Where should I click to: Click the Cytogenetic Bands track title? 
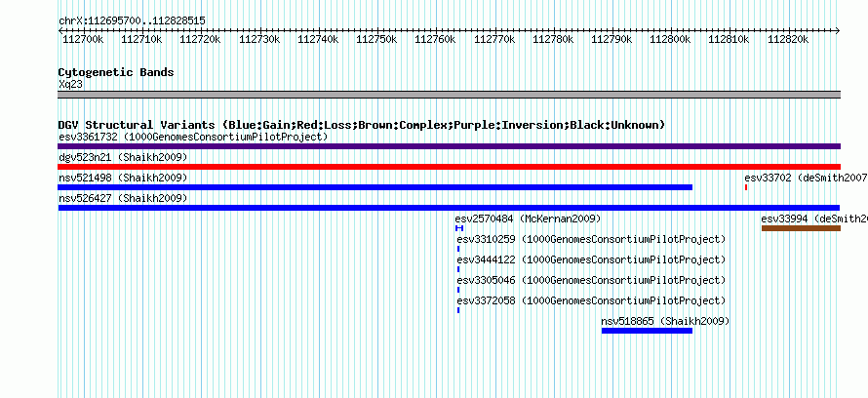coord(116,72)
